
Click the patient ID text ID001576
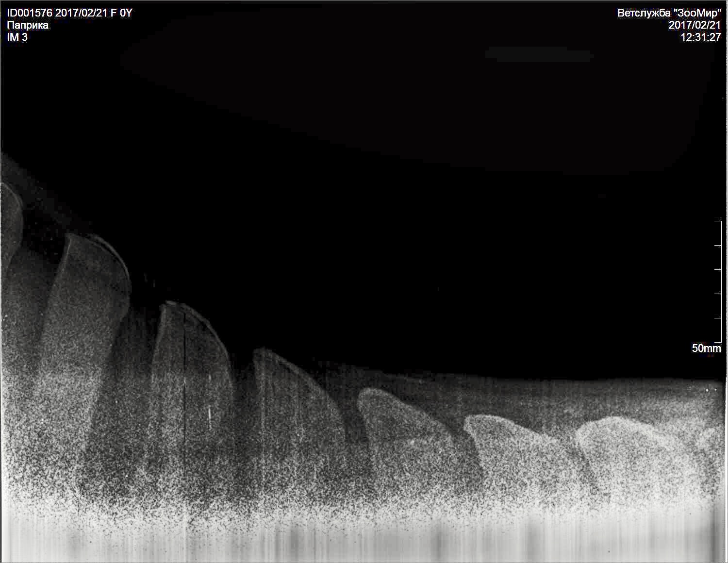[30, 13]
